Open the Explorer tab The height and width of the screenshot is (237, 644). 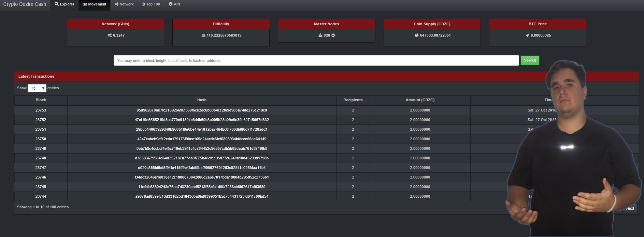coord(65,4)
